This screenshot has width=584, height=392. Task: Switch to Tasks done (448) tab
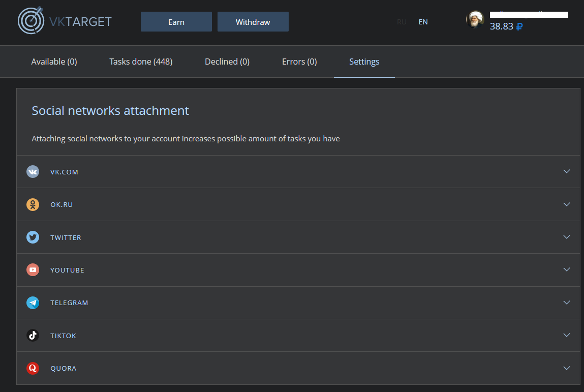tap(141, 62)
